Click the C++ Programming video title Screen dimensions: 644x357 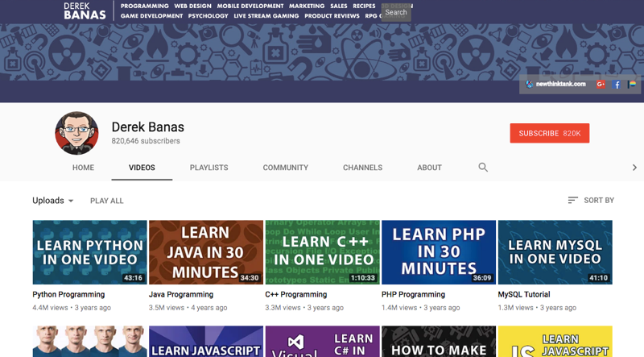coord(296,294)
